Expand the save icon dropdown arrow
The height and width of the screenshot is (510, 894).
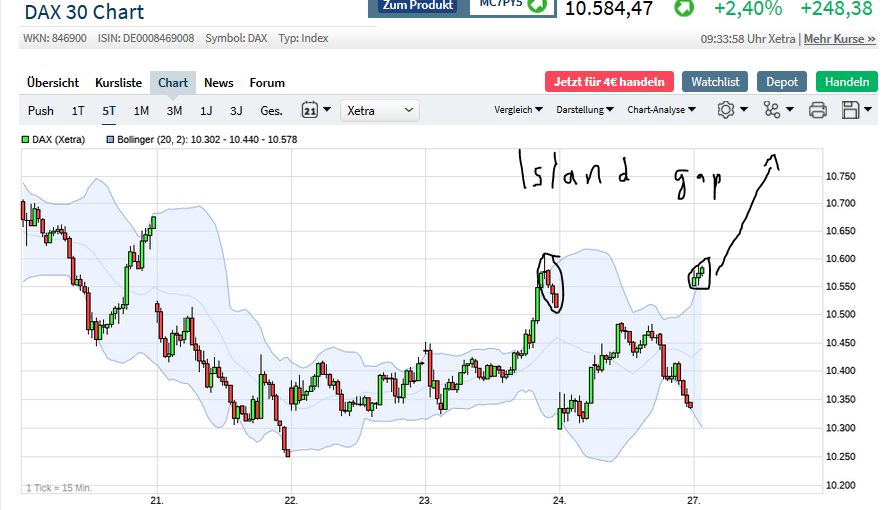point(868,109)
